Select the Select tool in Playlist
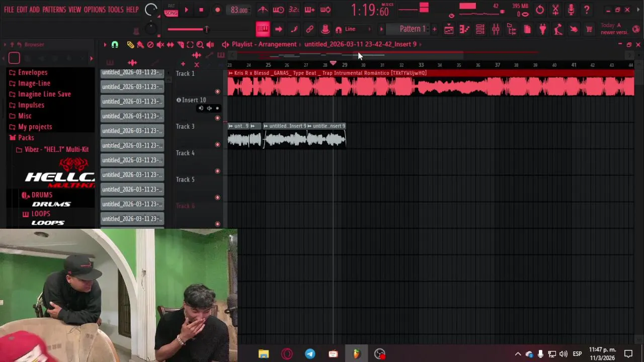The height and width of the screenshot is (362, 644). 190,45
